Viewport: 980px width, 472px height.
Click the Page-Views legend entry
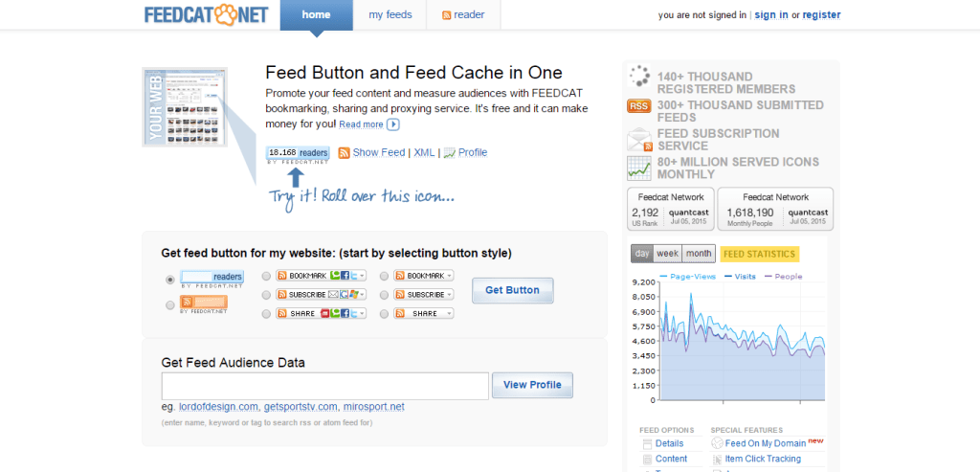click(x=686, y=277)
